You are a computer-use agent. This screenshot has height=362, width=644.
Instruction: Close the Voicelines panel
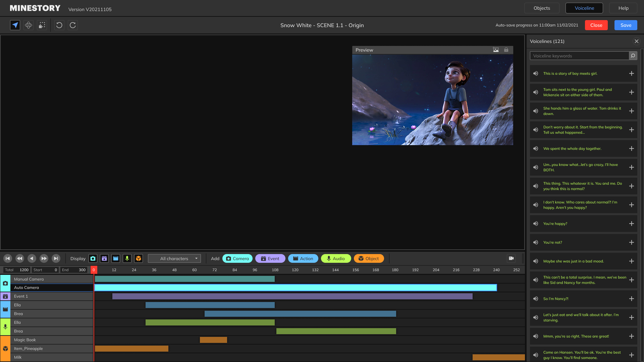[x=636, y=41]
